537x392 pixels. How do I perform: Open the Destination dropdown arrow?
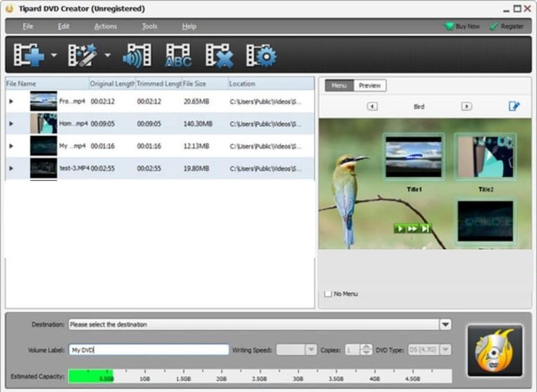tap(445, 324)
